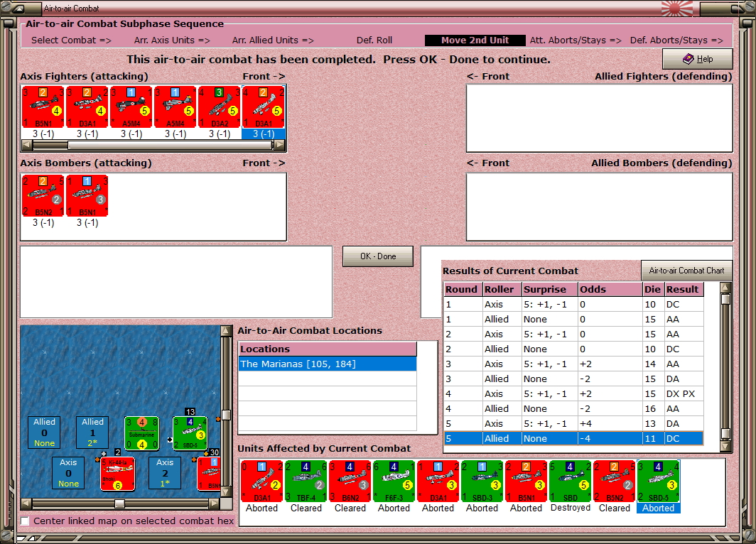The width and height of the screenshot is (756, 544).
Task: Click the right arrow of Axis Fighters scrollbar
Action: point(280,145)
